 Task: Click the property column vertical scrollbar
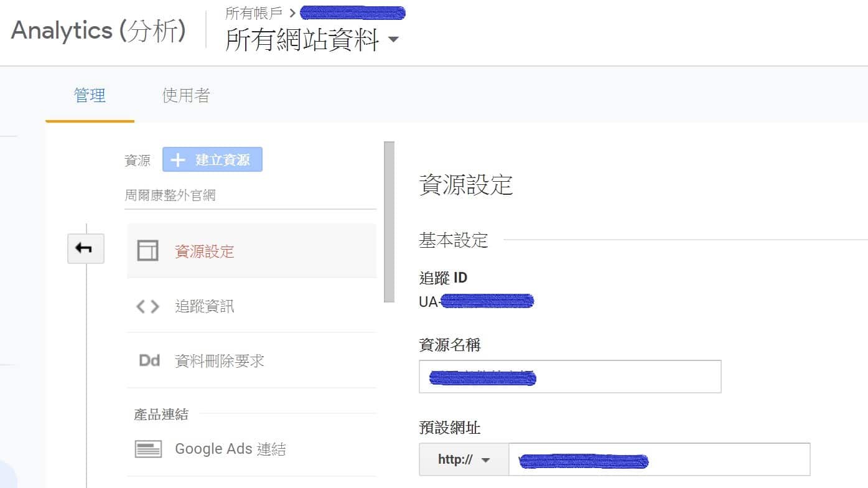click(x=390, y=222)
